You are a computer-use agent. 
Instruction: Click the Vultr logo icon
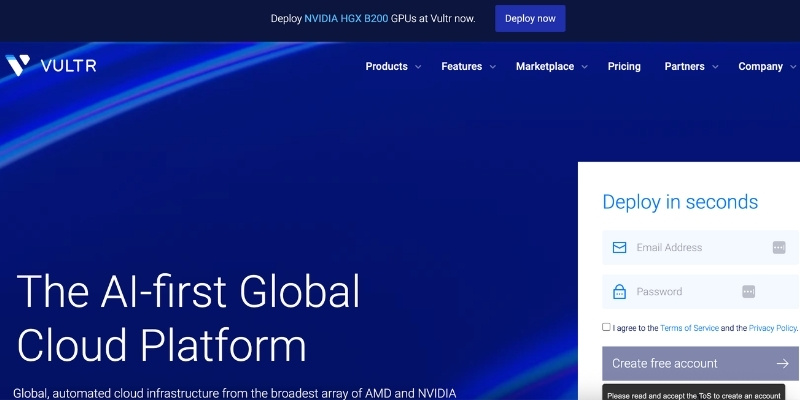(x=18, y=66)
